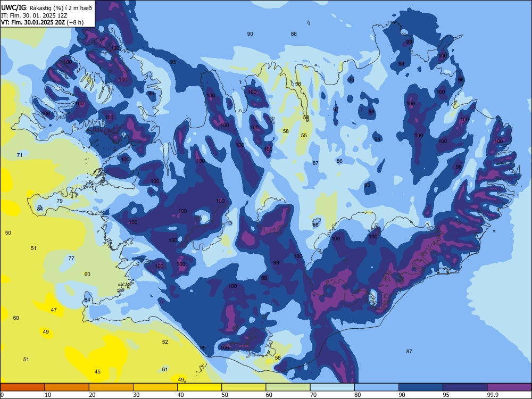Click the humidity value '45' on the map
Image resolution: width=532 pixels, height=399 pixels.
[x=97, y=371]
